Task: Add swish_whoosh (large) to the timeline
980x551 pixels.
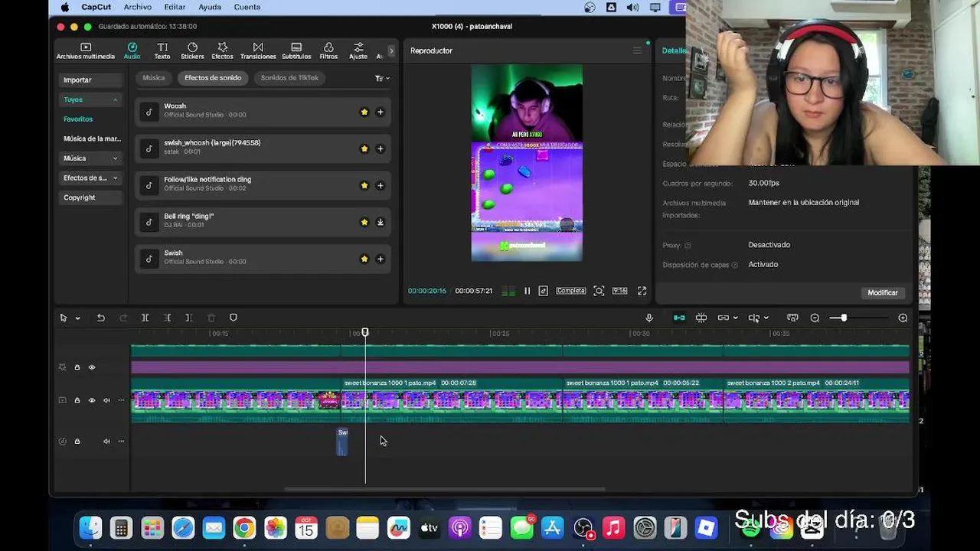Action: 380,148
